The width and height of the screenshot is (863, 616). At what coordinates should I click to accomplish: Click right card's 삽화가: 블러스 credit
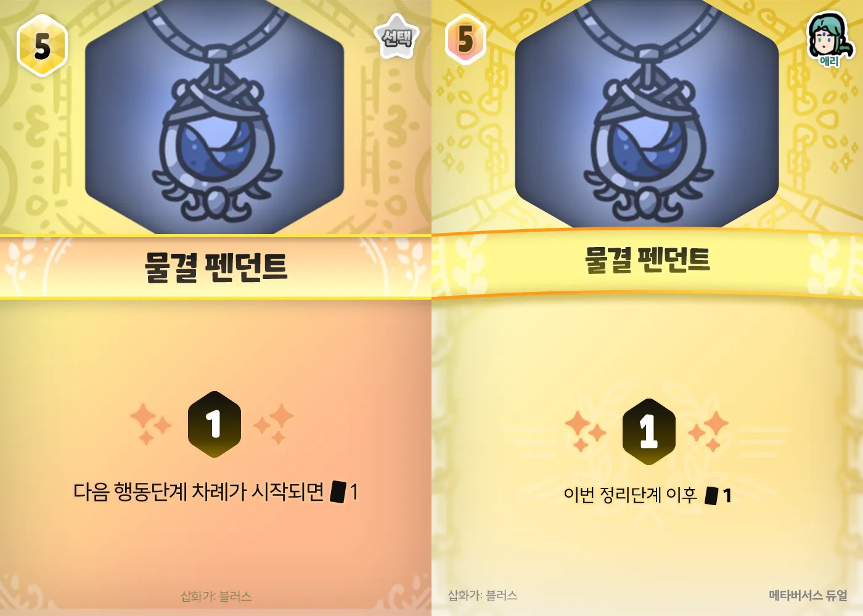pos(483,596)
